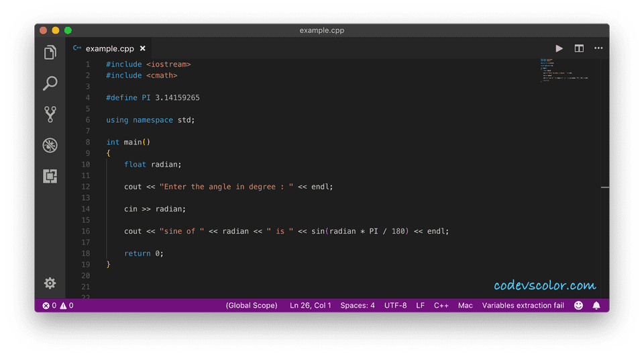Image resolution: width=644 pixels, height=358 pixels.
Task: Change language mode C++
Action: point(441,306)
